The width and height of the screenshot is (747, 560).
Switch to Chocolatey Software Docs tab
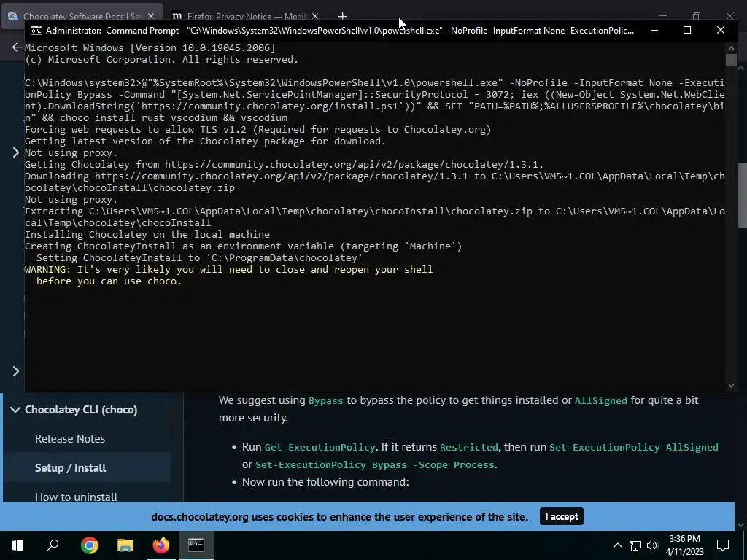pos(81,16)
